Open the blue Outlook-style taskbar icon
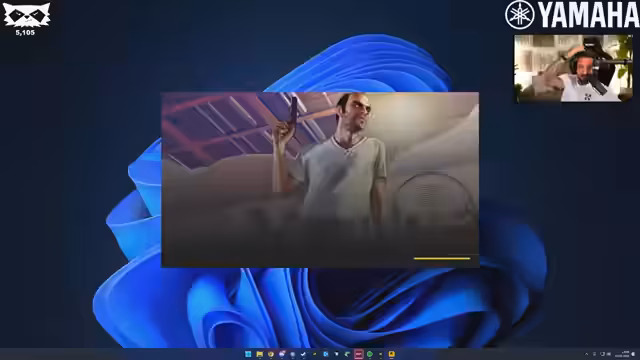This screenshot has height=360, width=640. [326, 354]
